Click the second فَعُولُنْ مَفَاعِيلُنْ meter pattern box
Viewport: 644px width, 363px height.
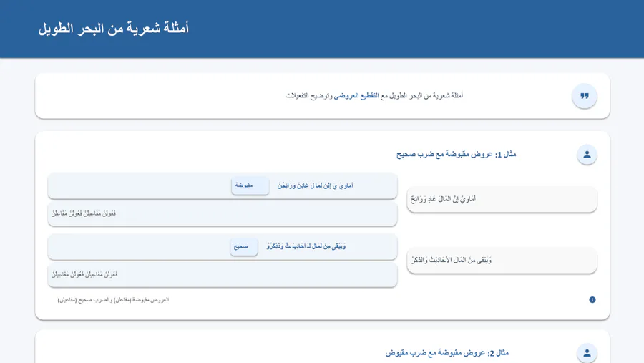tap(222, 274)
